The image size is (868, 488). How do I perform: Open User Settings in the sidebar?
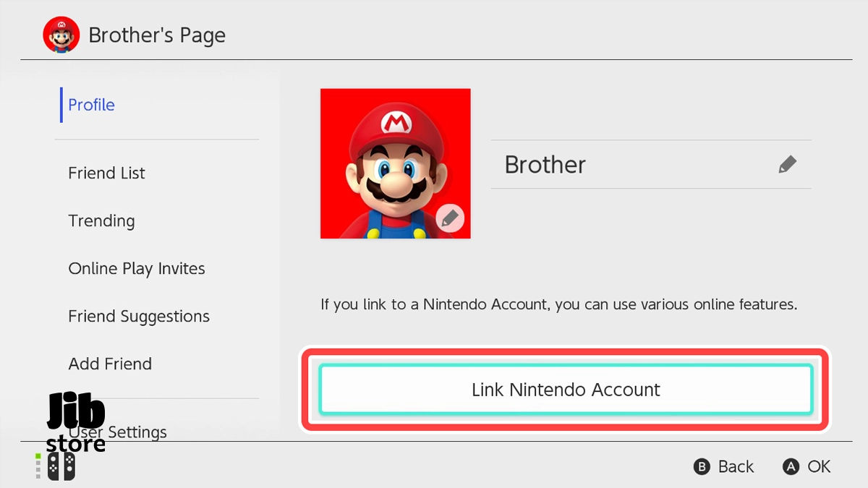[x=118, y=432]
